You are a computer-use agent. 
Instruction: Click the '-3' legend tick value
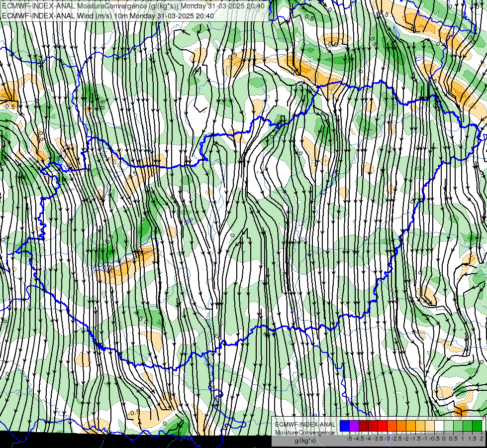click(x=388, y=439)
